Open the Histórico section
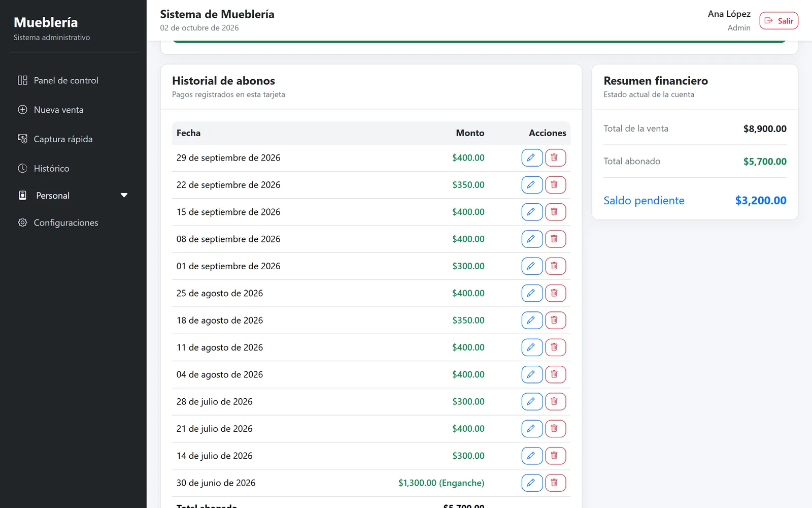Screen dimensions: 812x508 point(73,168)
